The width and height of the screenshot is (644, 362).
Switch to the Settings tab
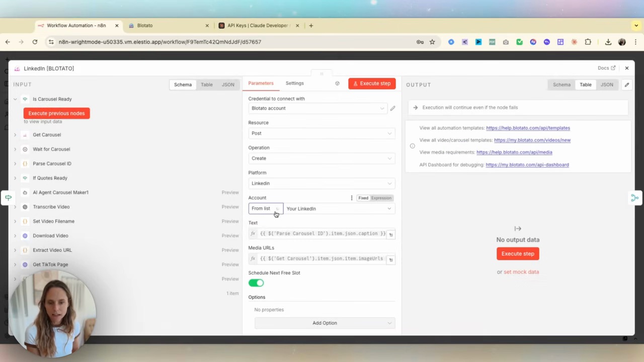click(x=295, y=83)
